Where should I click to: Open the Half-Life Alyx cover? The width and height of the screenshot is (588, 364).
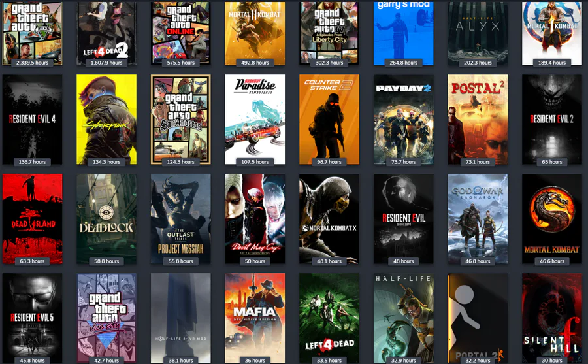(x=478, y=33)
